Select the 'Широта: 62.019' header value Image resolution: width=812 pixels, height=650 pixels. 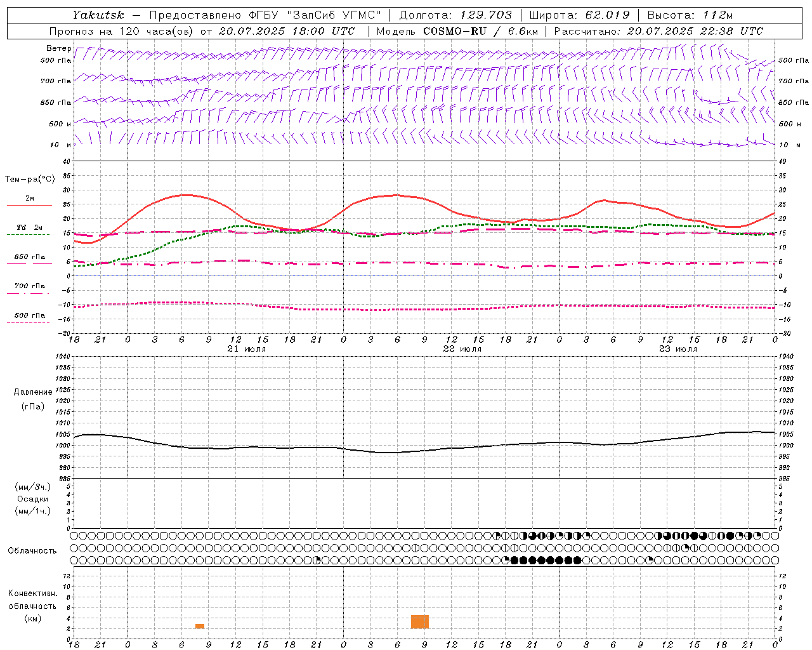pos(579,15)
